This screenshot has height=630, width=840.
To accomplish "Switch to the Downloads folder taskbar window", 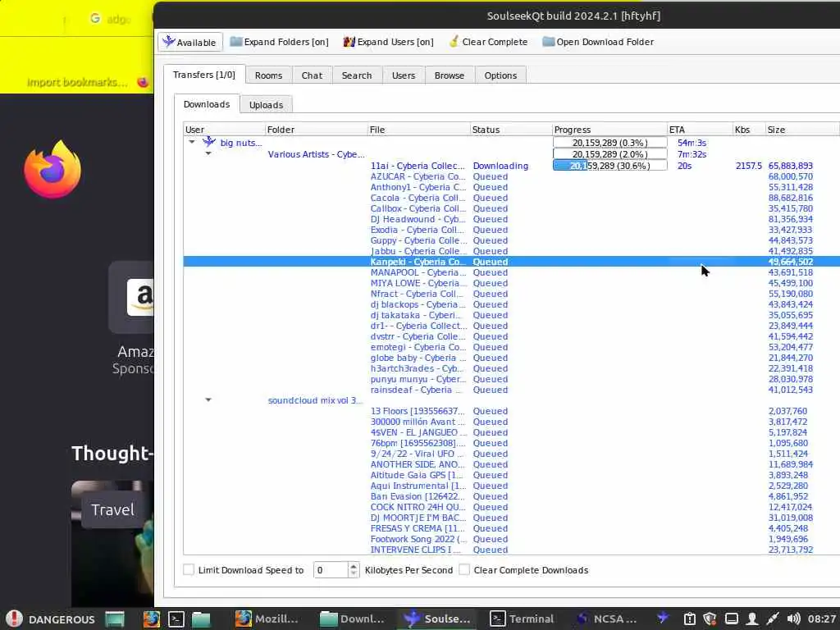I will click(x=352, y=619).
